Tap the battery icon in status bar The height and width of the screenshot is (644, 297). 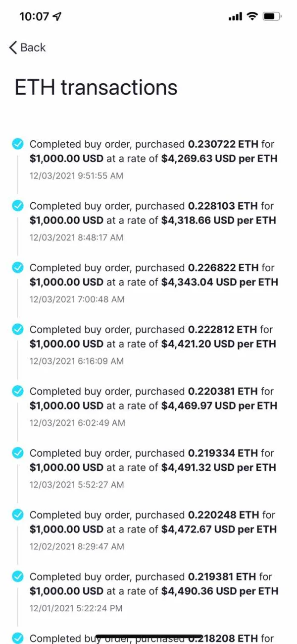tap(272, 16)
